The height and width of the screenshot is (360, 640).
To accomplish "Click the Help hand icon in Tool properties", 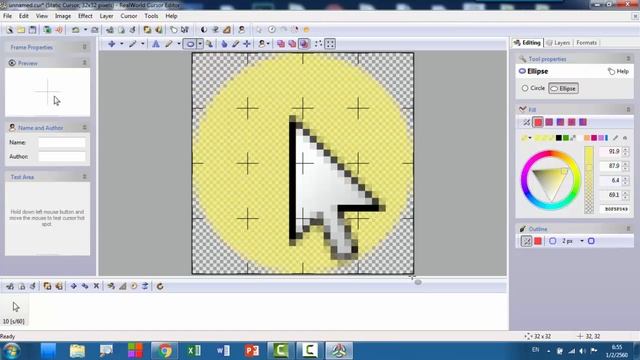I will click(611, 71).
